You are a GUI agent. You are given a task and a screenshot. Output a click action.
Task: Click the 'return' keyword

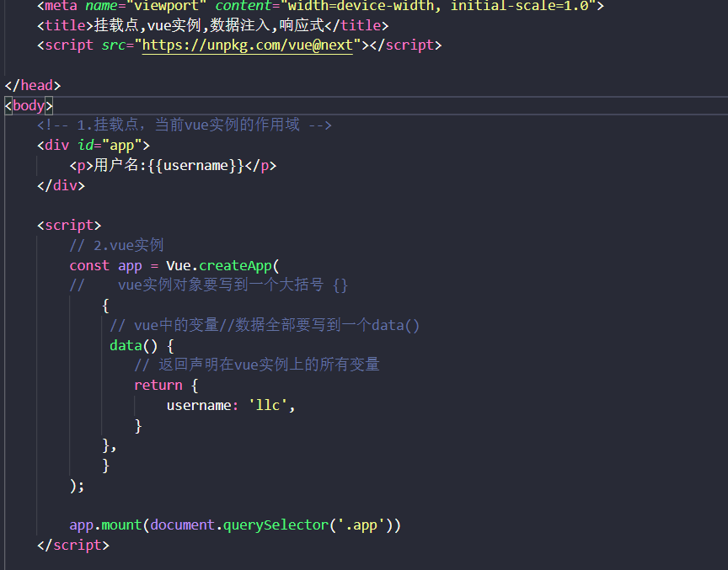coord(158,385)
